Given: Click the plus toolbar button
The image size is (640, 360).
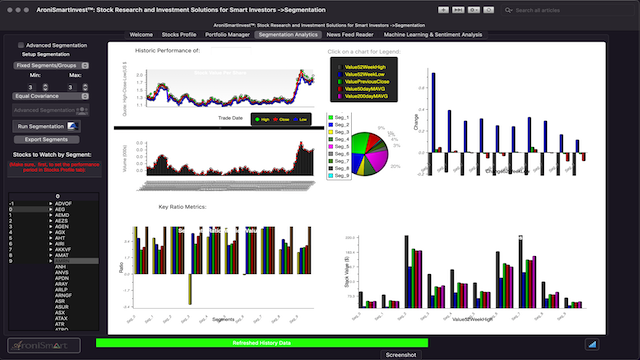Looking at the screenshot, I should [x=443, y=10].
